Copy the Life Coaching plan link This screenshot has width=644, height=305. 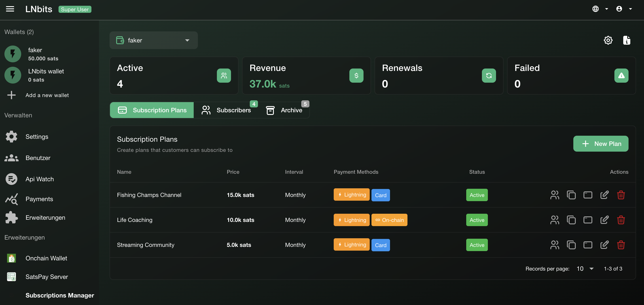pos(572,220)
